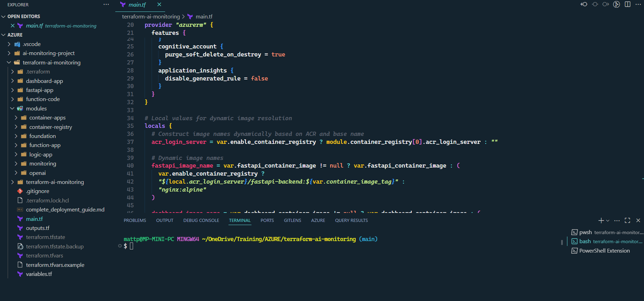Click line number 35 in editor gutter
Image resolution: width=644 pixels, height=301 pixels.
coord(130,126)
